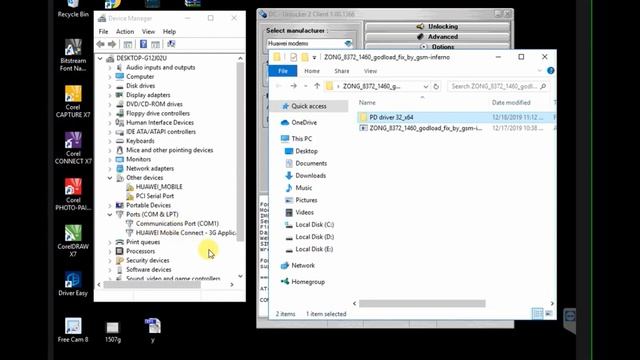Screen dimensions: 640x360
Task: Expand the Disk drives node
Action: coord(110,86)
